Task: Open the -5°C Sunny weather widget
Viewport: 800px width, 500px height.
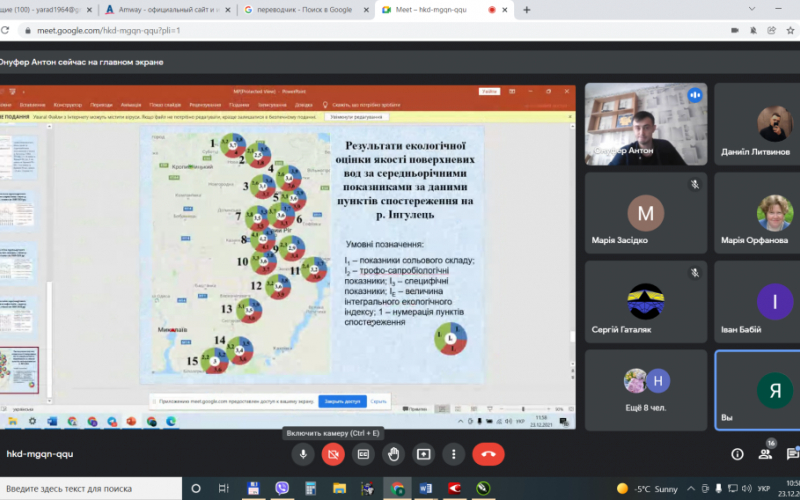Action: click(x=647, y=489)
